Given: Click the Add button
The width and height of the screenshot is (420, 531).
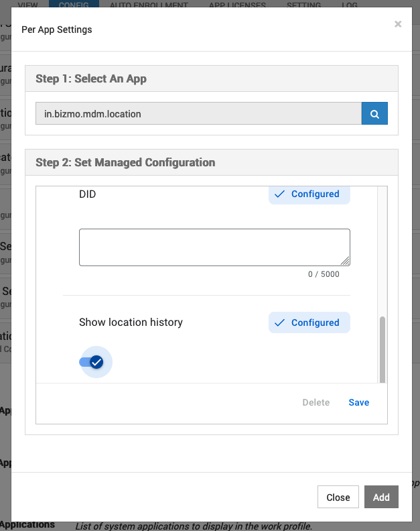Looking at the screenshot, I should click(x=381, y=497).
